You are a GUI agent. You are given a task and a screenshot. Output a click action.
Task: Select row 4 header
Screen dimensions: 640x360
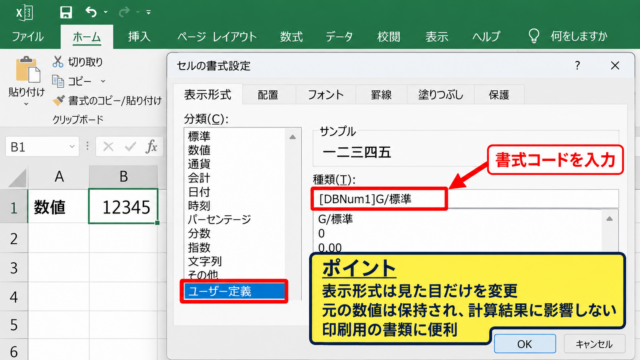tap(13, 297)
